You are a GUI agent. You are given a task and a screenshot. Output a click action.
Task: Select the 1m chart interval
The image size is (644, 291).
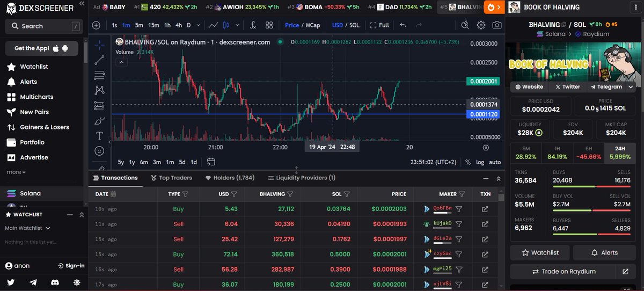pyautogui.click(x=126, y=25)
